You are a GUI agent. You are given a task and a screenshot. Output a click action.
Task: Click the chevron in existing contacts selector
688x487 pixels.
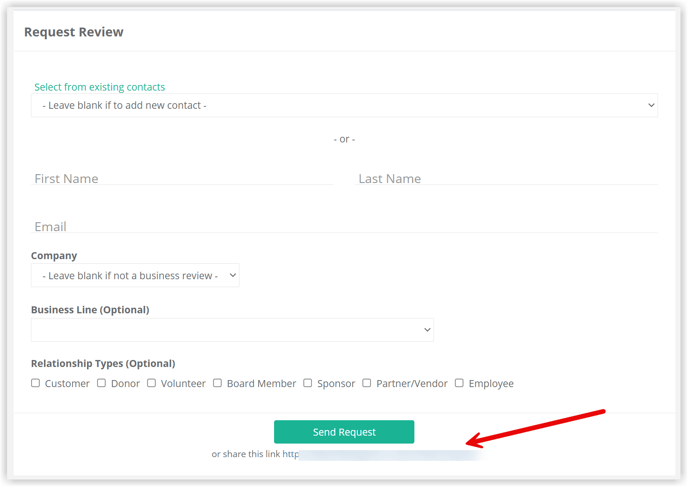(651, 105)
